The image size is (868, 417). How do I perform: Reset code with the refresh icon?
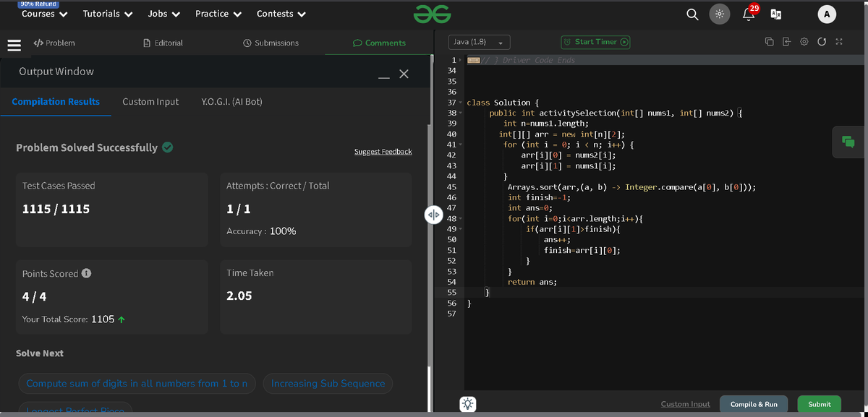(822, 42)
